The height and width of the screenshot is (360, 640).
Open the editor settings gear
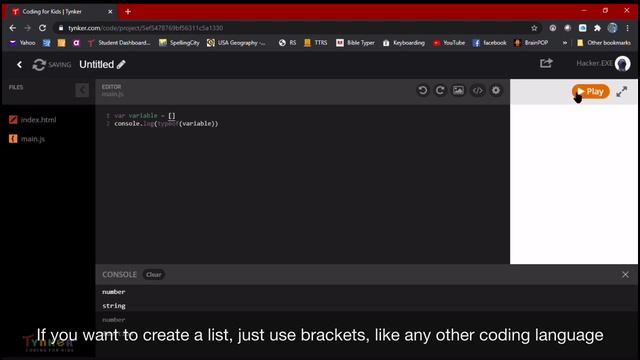click(x=496, y=90)
